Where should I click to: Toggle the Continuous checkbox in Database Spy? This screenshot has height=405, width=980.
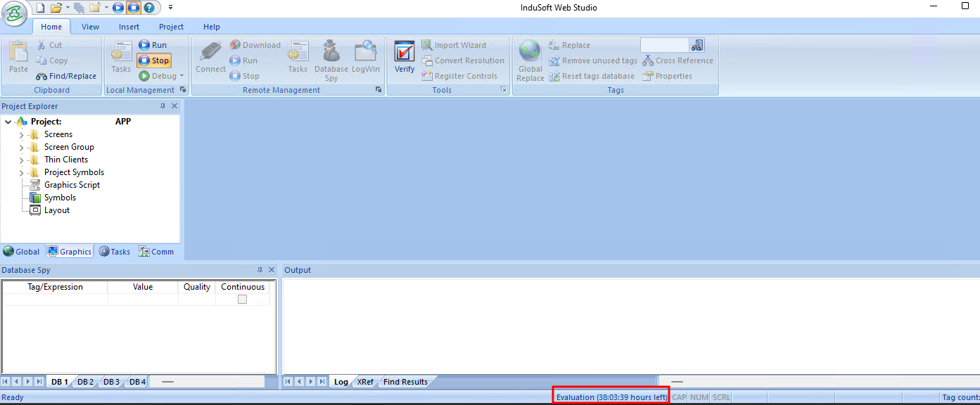[x=242, y=299]
